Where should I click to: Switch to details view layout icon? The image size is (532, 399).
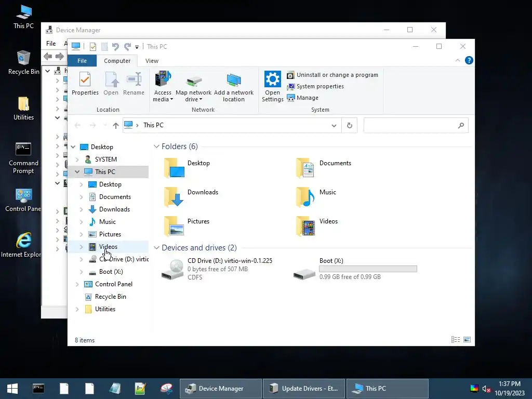pos(456,340)
